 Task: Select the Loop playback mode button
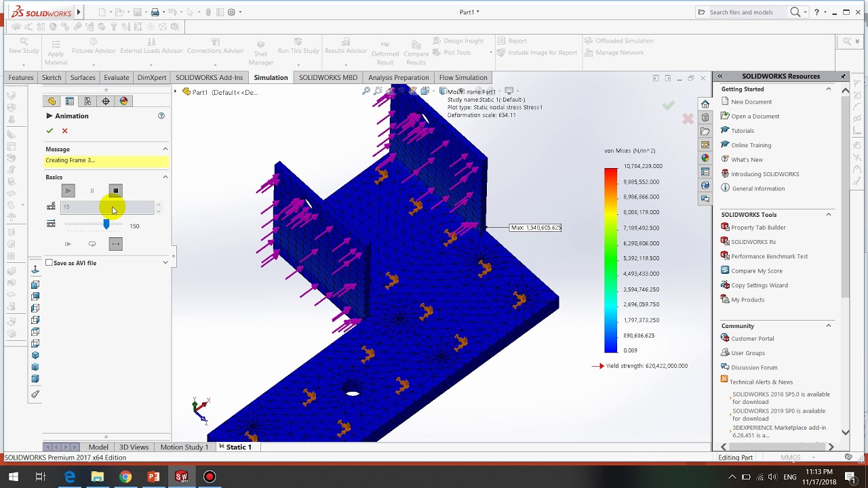click(x=92, y=244)
